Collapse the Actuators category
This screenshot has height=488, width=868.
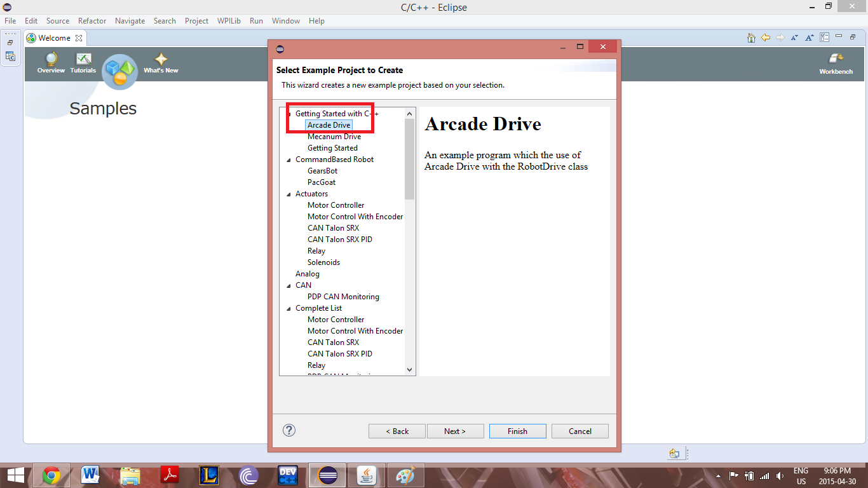coord(289,194)
